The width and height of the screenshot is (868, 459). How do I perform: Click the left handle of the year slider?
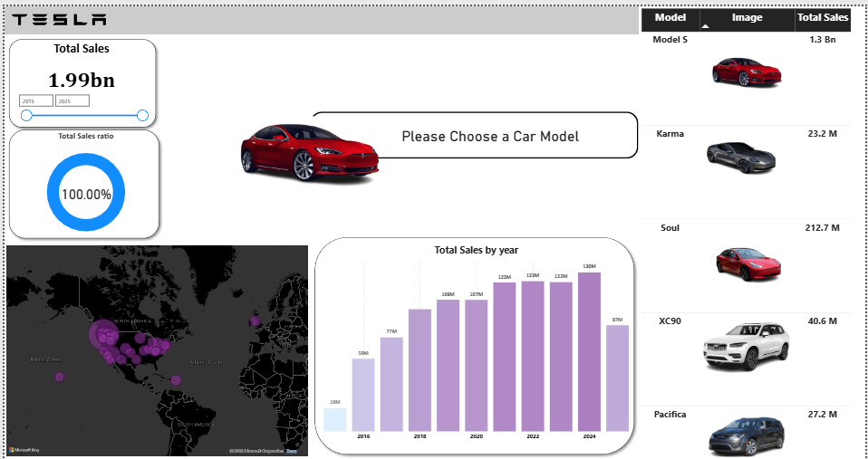pyautogui.click(x=26, y=116)
